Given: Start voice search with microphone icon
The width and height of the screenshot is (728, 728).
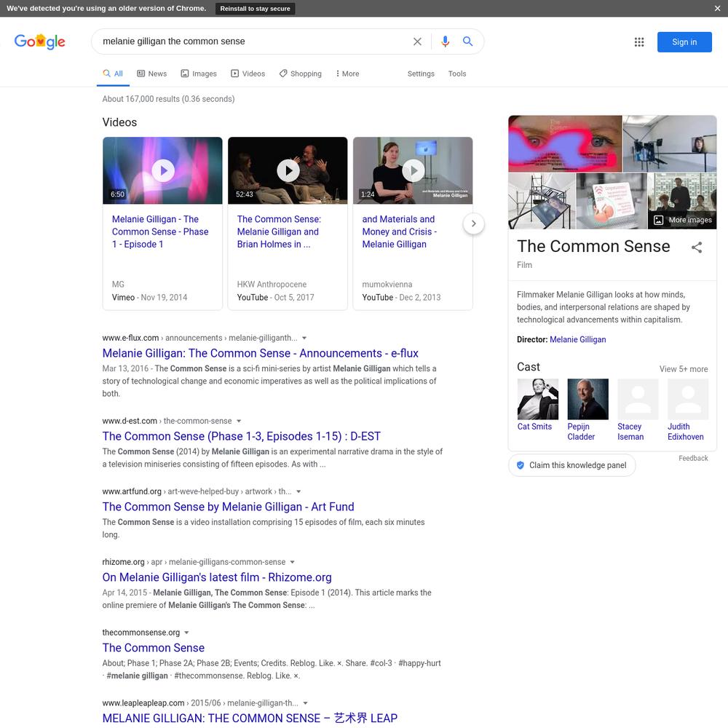Looking at the screenshot, I should [x=445, y=41].
